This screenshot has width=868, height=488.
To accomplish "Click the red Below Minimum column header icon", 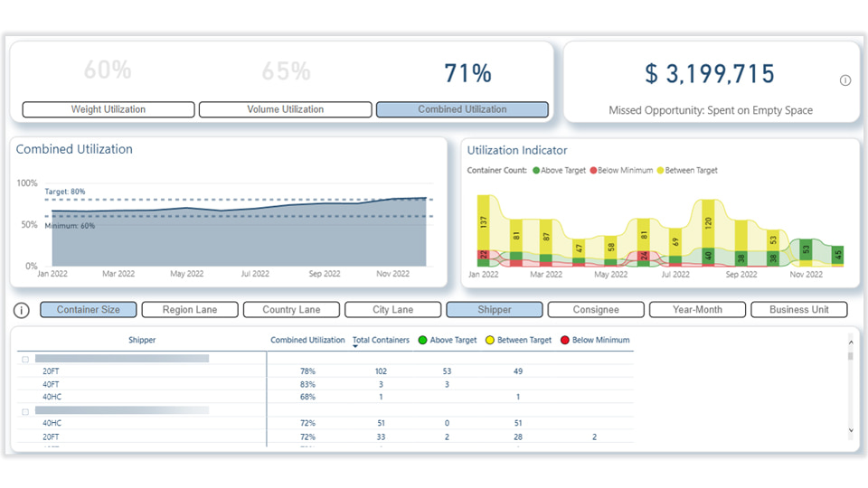I will (564, 341).
